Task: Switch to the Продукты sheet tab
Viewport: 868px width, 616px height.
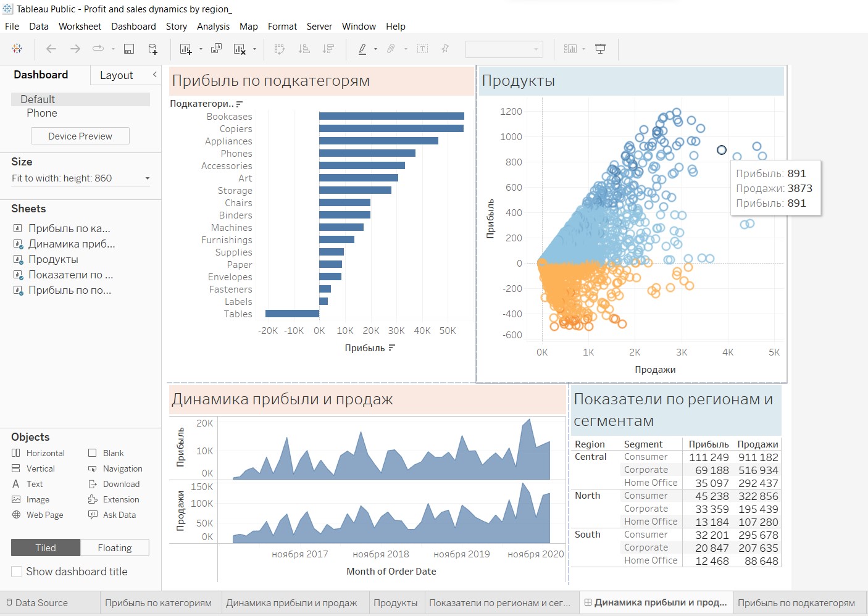Action: [x=396, y=602]
